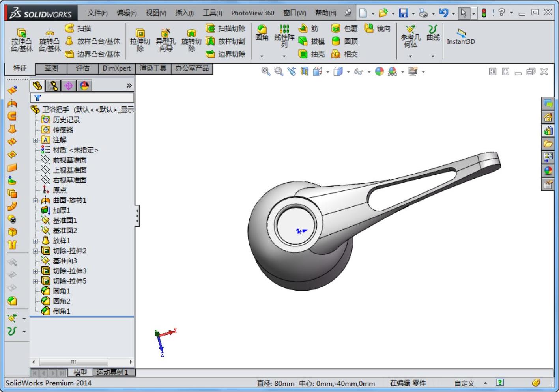Select 圆角2 in the feature tree
The width and height of the screenshot is (559, 392).
click(x=62, y=301)
